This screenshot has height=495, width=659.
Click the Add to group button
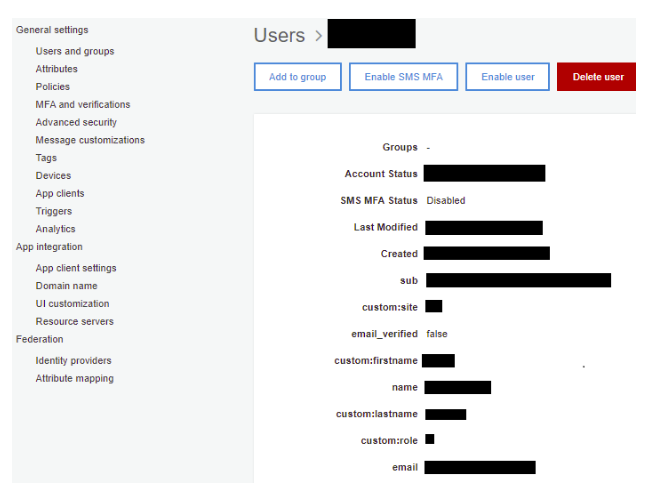click(x=298, y=77)
